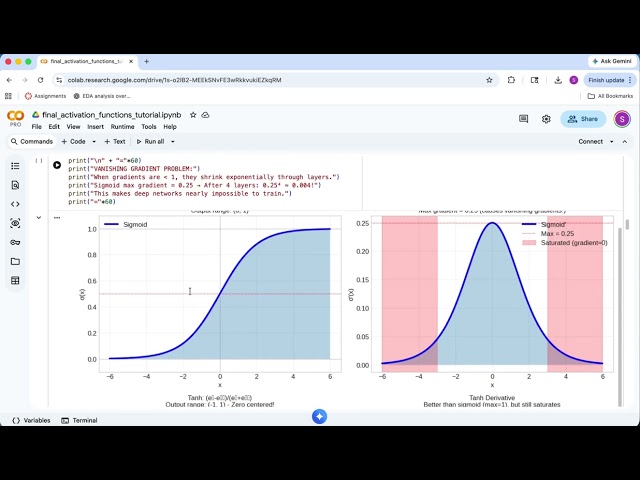Viewport: 640px width, 480px height.
Task: Open the Help menu
Action: tap(170, 127)
